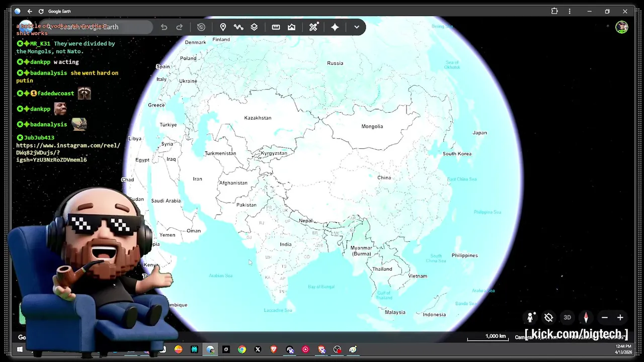The width and height of the screenshot is (644, 362).
Task: Click the India map label
Action: tap(286, 245)
